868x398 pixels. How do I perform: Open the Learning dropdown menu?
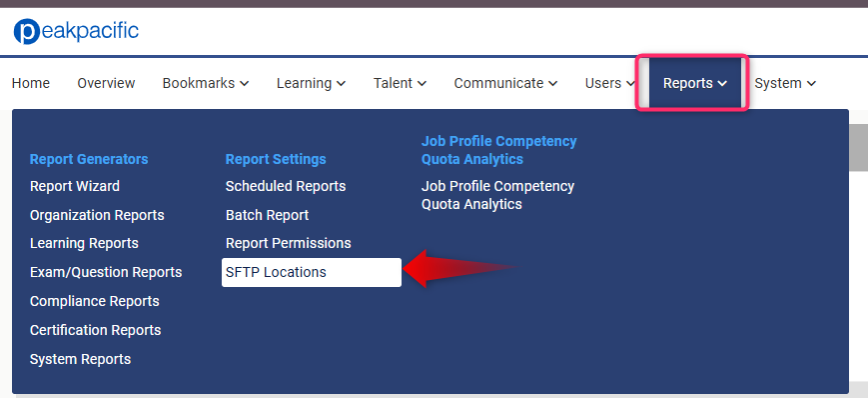[x=311, y=83]
